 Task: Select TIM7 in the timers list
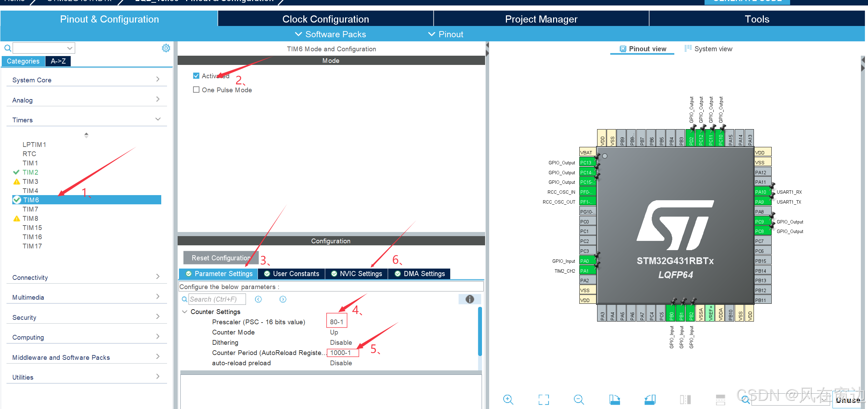[x=30, y=209]
